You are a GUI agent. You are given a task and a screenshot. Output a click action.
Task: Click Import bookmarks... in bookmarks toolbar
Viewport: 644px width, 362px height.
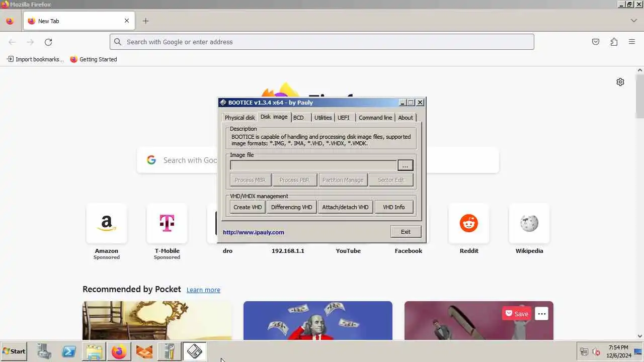pyautogui.click(x=35, y=59)
